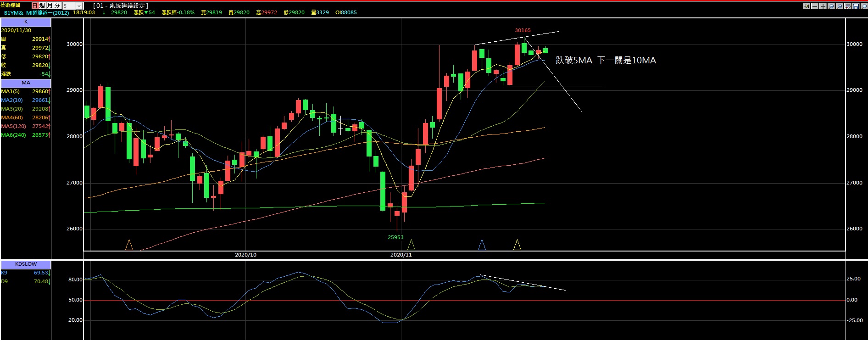Click the zoom out magnifier icon

click(831, 6)
